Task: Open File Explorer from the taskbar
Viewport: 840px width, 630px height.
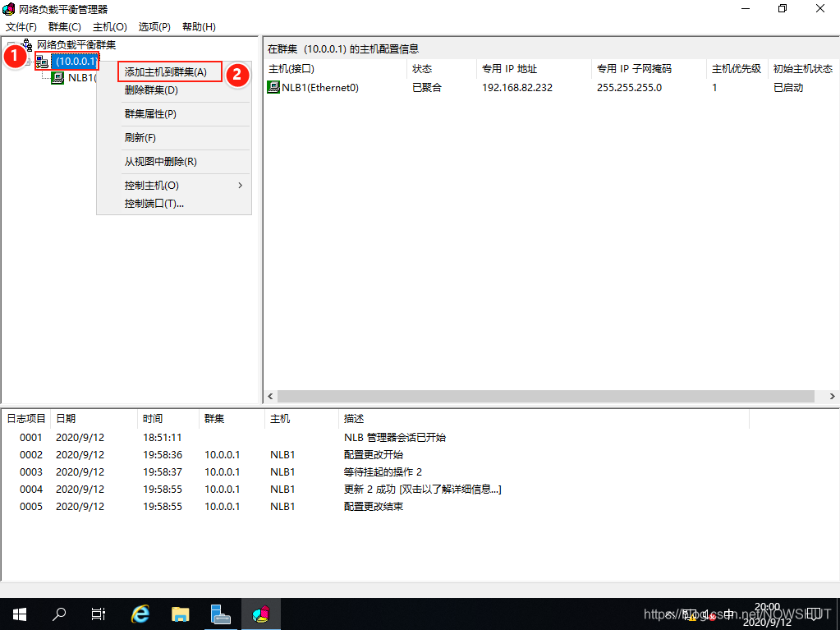Action: [180, 614]
